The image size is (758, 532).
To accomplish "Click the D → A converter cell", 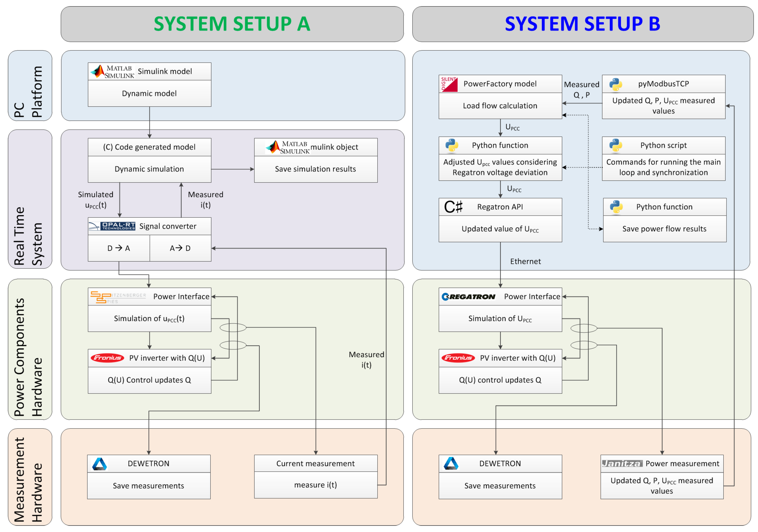I will (x=119, y=248).
